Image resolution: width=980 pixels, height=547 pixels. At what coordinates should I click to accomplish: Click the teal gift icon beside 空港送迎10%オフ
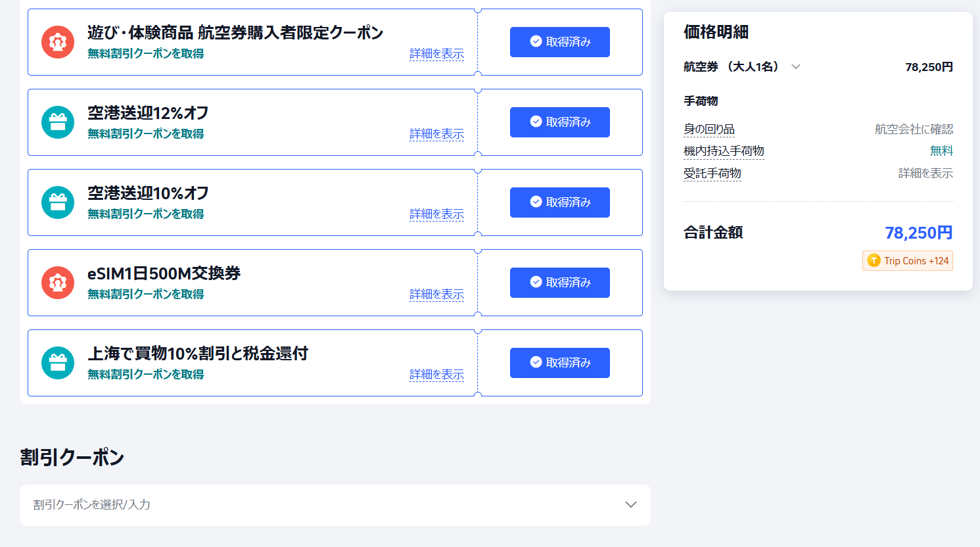[58, 202]
